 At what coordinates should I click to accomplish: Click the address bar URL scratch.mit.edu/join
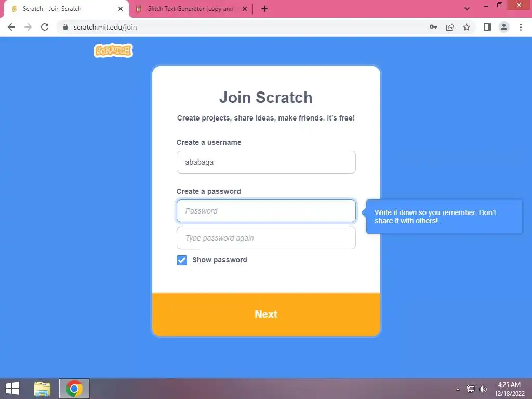tap(105, 27)
